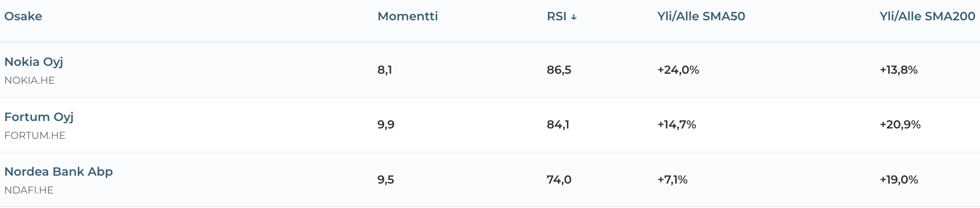Viewport: 980px width, 208px height.
Task: Open the Nokia Oyj stock link
Action: pyautogui.click(x=34, y=62)
